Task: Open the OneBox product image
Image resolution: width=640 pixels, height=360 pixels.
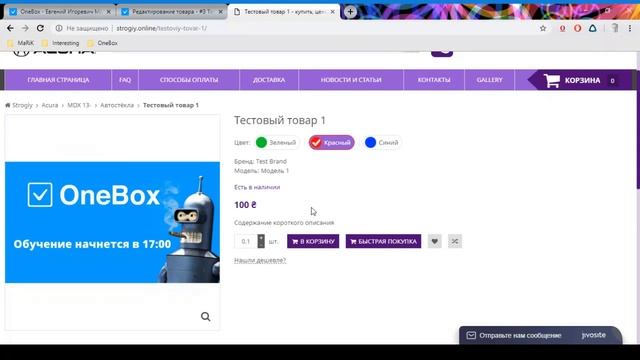Action: (112, 222)
